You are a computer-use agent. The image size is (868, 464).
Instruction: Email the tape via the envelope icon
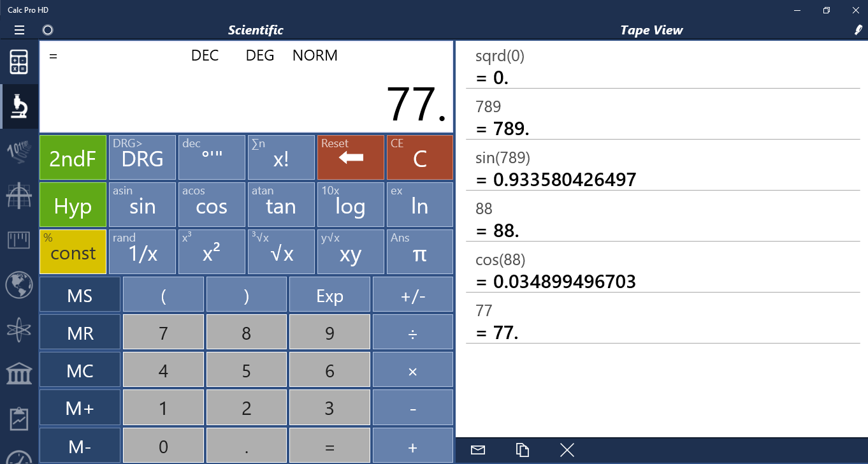(477, 450)
